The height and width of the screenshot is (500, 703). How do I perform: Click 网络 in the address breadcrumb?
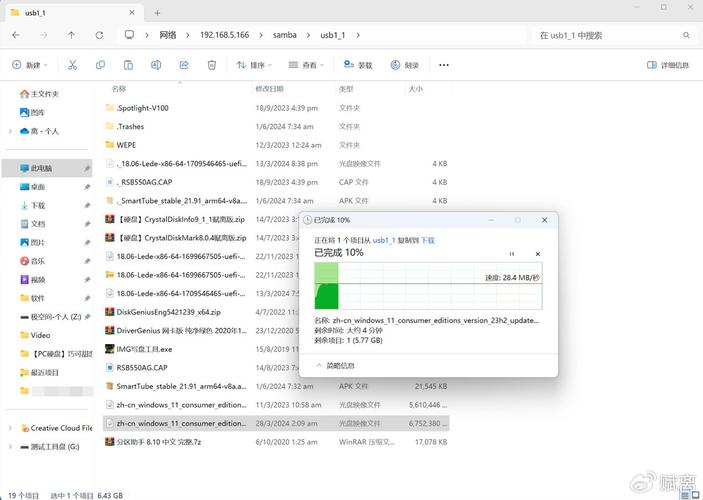tap(168, 35)
